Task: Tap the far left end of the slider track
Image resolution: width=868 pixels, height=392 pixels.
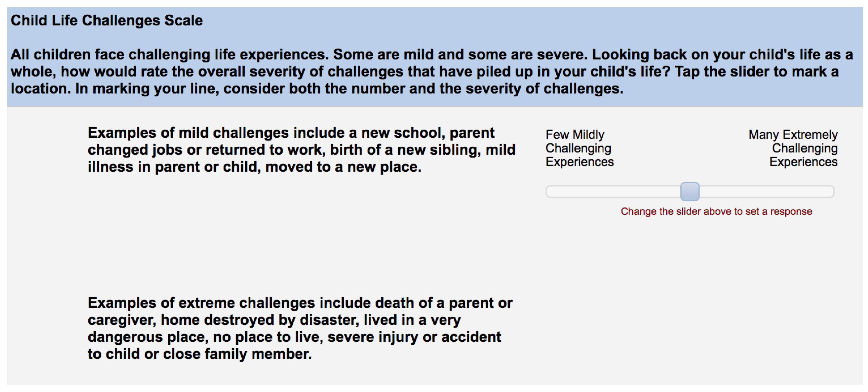Action: pyautogui.click(x=548, y=191)
